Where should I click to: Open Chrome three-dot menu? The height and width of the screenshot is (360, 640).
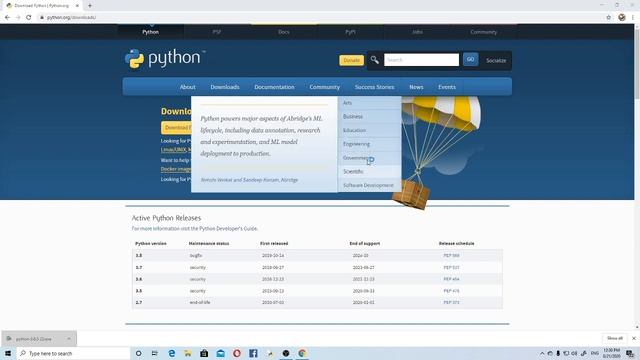633,18
